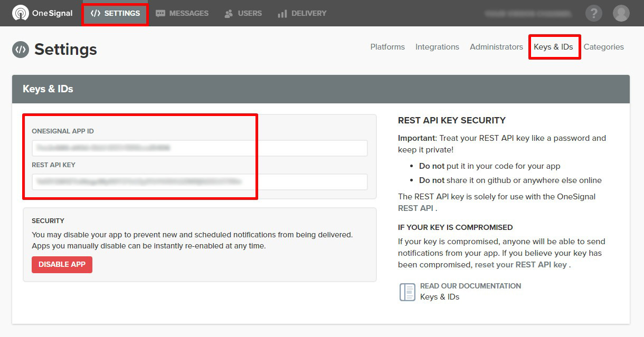Follow the REST API link
The width and height of the screenshot is (644, 337).
coord(415,208)
